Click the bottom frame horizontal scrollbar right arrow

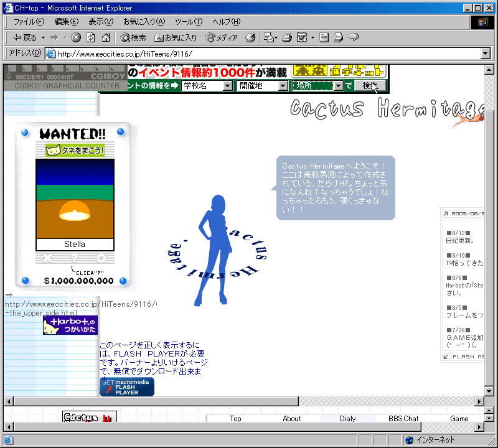tap(479, 427)
